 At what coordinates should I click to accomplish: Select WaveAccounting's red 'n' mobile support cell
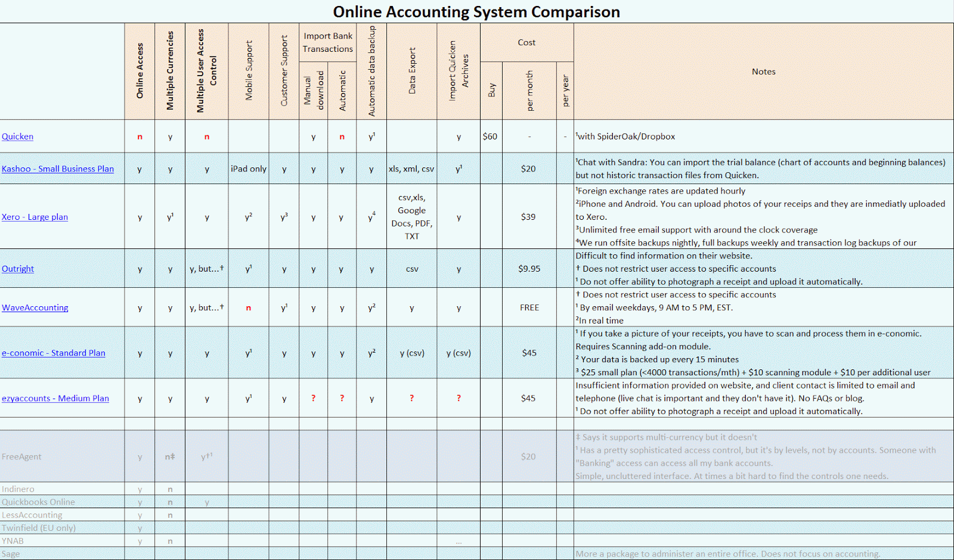[249, 307]
